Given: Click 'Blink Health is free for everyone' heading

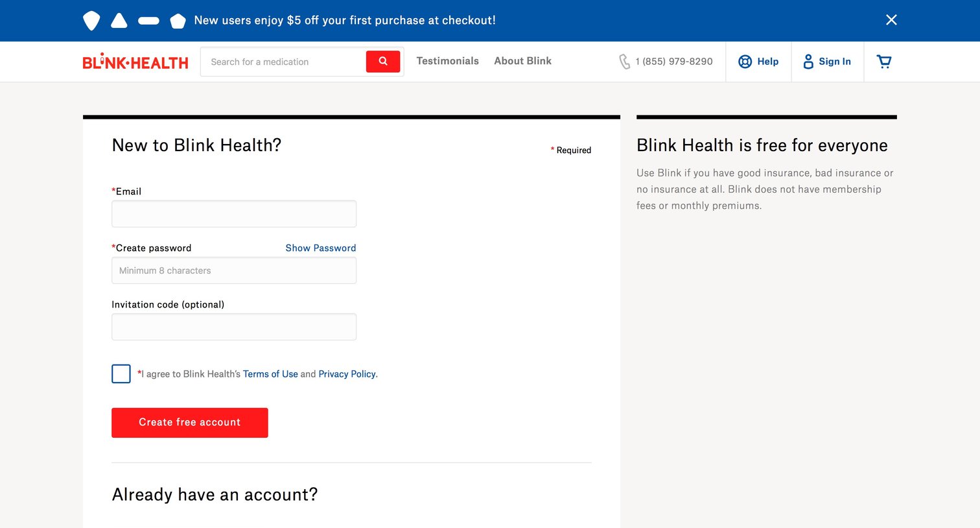Looking at the screenshot, I should click(x=762, y=145).
